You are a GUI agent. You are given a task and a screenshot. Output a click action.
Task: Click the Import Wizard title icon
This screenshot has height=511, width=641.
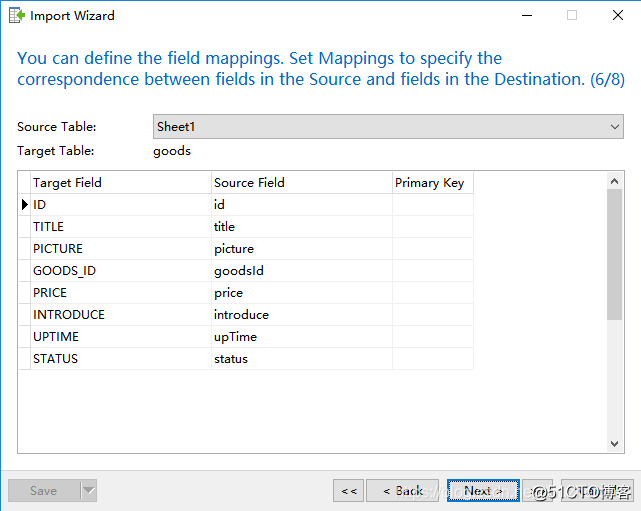pos(17,16)
